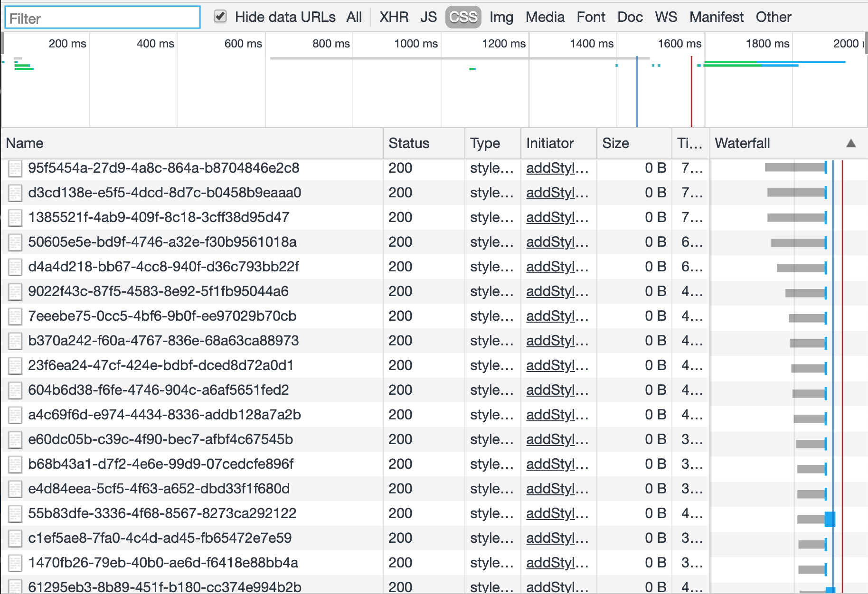
Task: Click the Filter input field
Action: [103, 18]
